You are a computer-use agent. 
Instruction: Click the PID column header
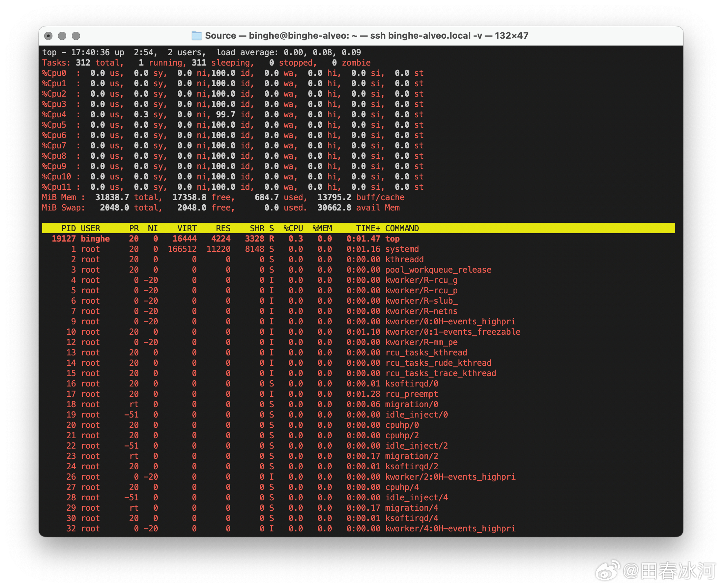(68, 228)
